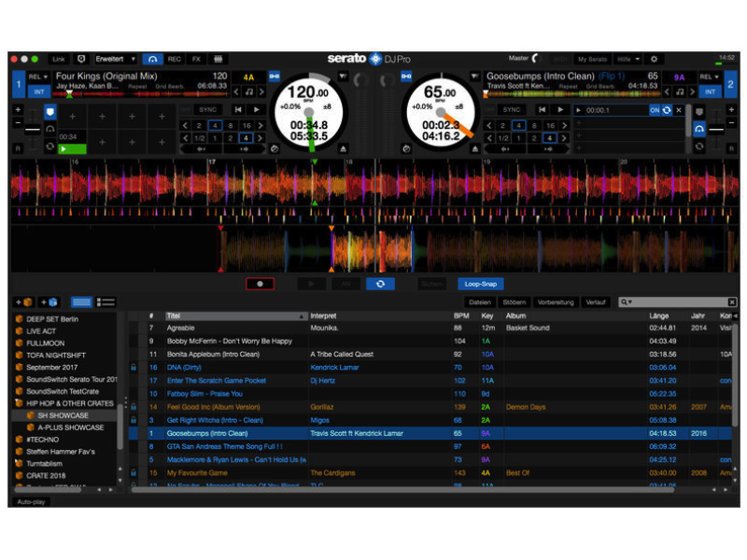Switch library to simple list view icon
747x560 pixels.
coord(81,301)
